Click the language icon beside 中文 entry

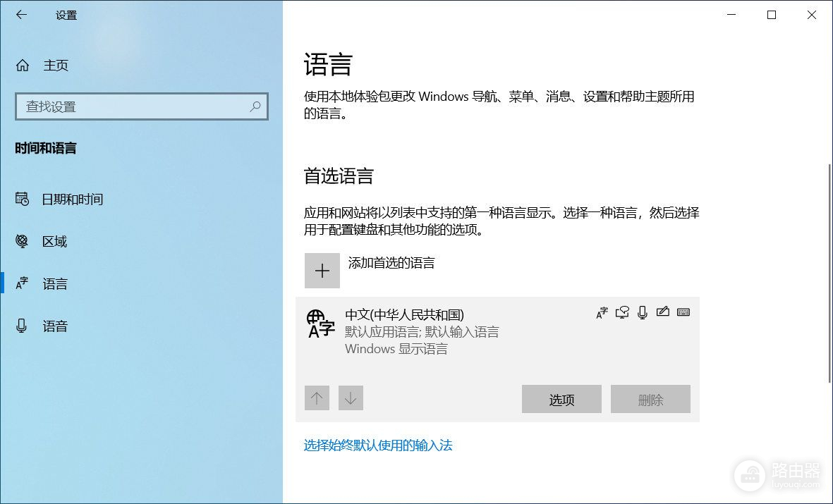coord(320,324)
